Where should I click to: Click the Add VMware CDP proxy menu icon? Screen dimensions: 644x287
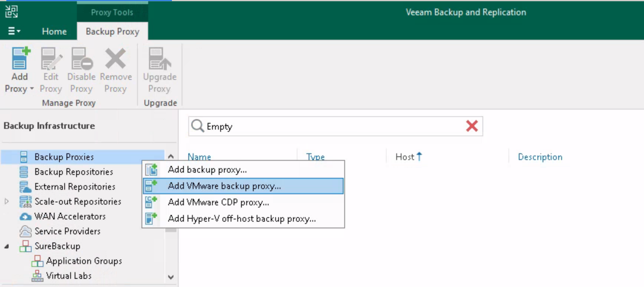click(x=151, y=202)
